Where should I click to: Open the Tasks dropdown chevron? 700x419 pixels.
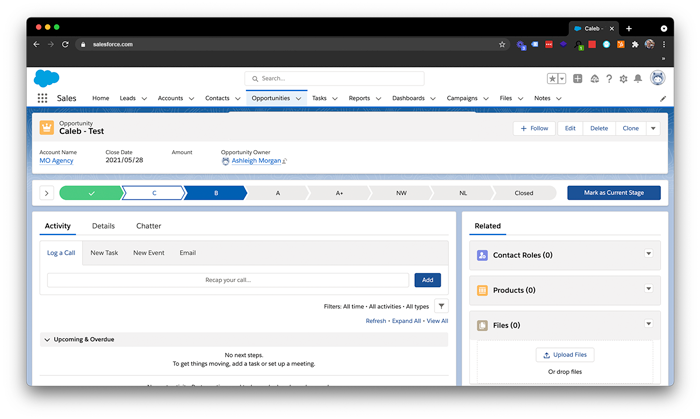pyautogui.click(x=335, y=99)
